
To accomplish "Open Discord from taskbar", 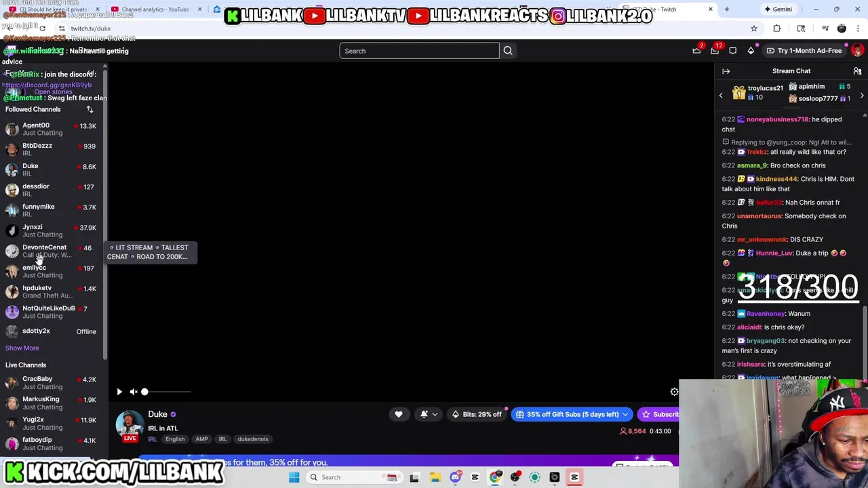I will click(455, 477).
